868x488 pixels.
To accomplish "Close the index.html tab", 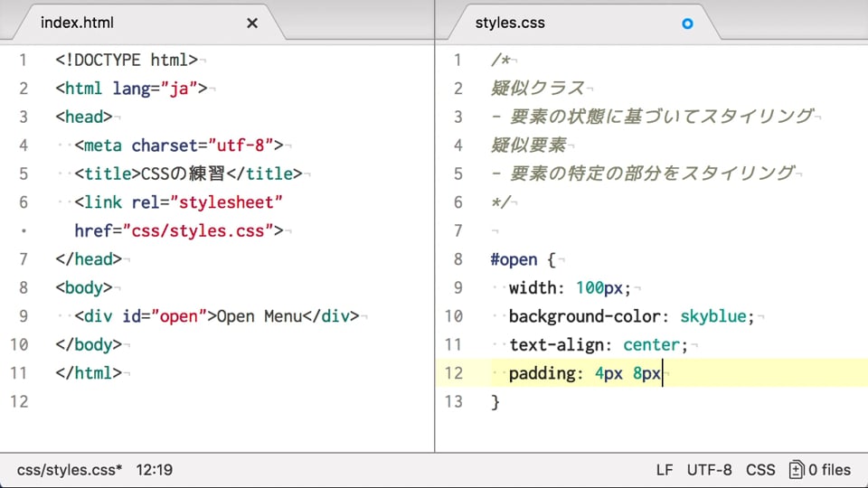I will coord(252,23).
